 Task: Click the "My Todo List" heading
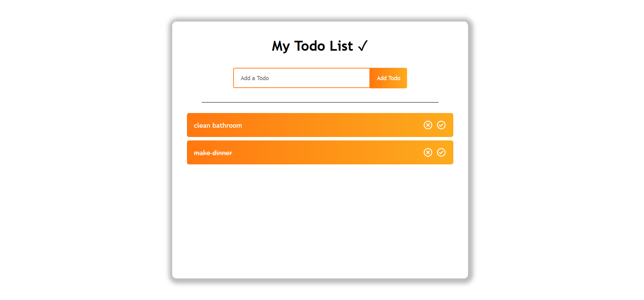pyautogui.click(x=320, y=46)
